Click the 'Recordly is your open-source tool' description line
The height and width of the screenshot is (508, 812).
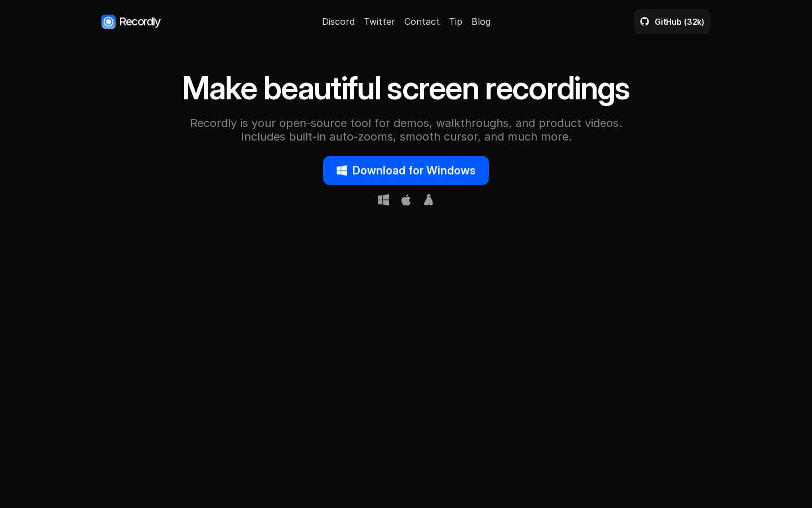(406, 123)
